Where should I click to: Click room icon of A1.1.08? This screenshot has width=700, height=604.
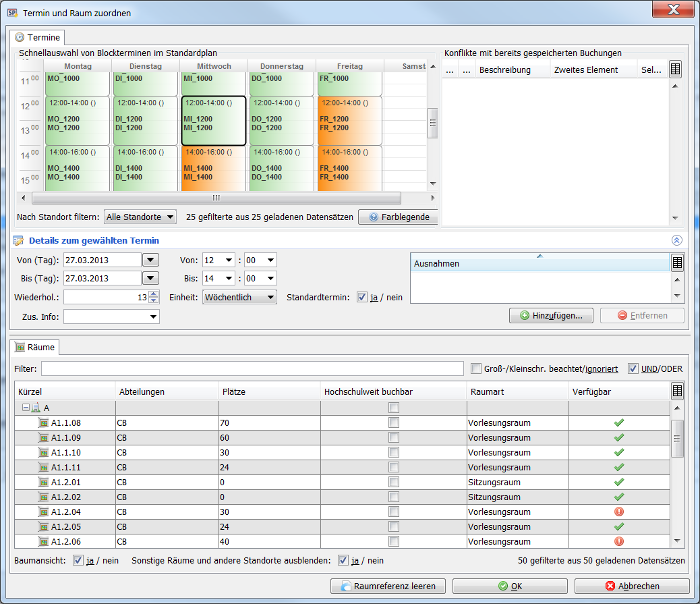point(43,423)
